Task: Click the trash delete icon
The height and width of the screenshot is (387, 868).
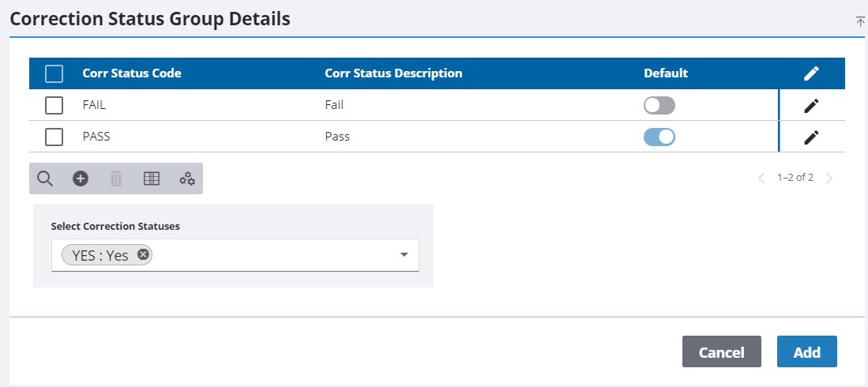Action: [x=116, y=178]
